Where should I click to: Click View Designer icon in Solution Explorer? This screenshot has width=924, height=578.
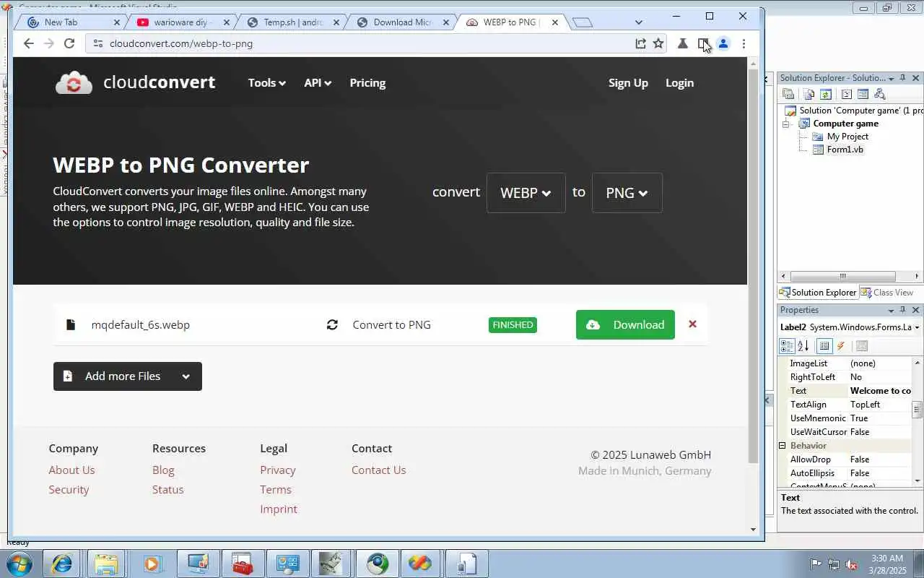click(x=863, y=94)
